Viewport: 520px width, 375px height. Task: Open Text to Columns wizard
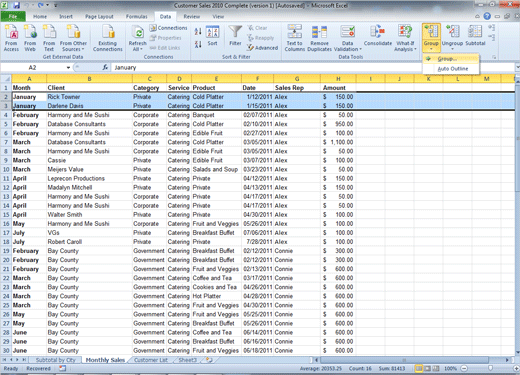295,38
